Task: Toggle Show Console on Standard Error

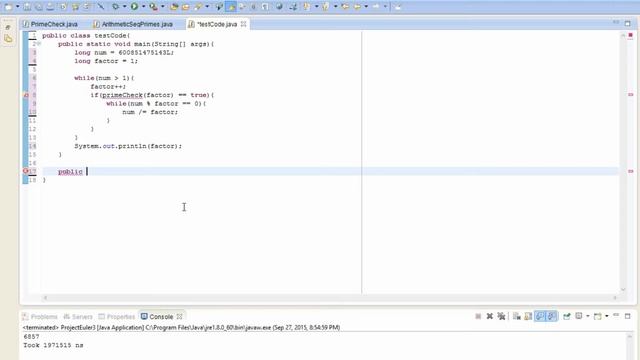Action: [552, 316]
